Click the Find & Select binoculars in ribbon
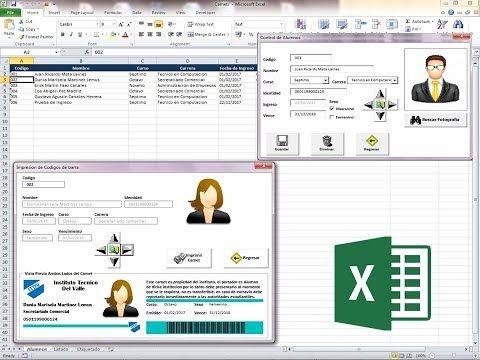Viewport: 480px width, 360px height. coord(458,24)
